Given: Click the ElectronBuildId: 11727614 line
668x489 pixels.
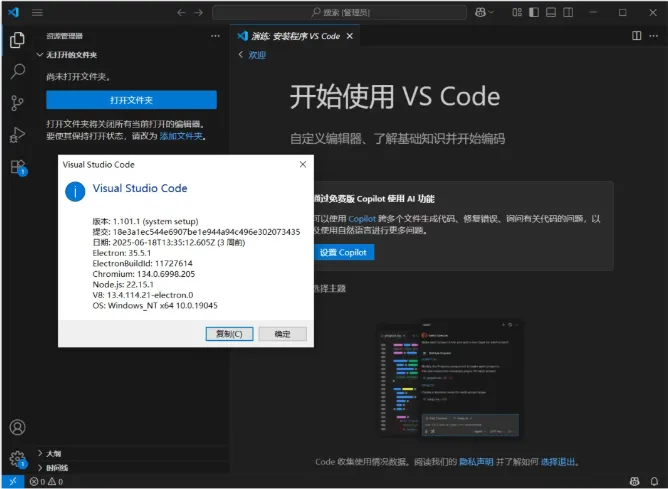Looking at the screenshot, I should coord(142,263).
